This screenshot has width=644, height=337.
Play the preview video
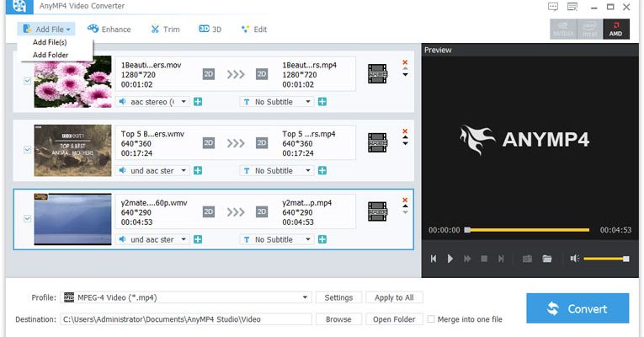[x=450, y=259]
